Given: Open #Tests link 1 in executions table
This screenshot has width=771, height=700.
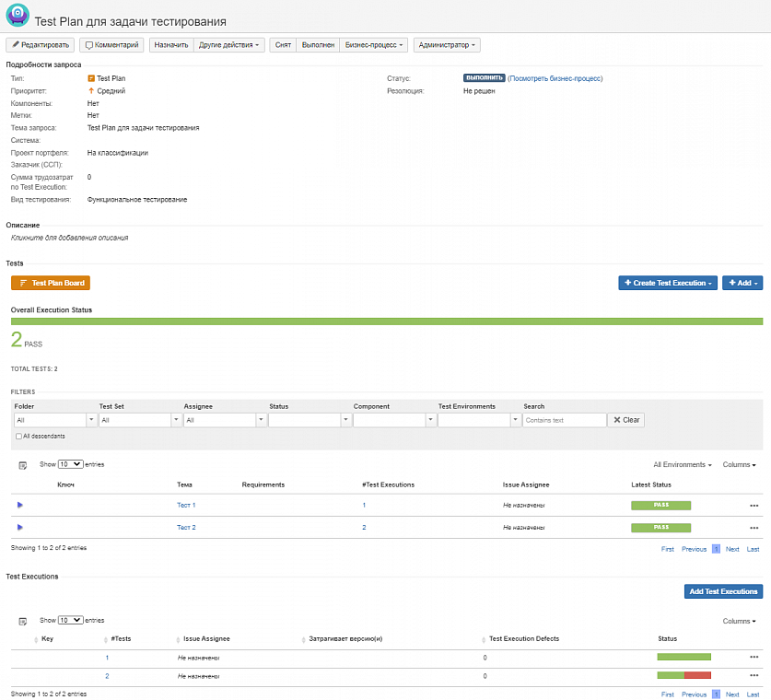Looking at the screenshot, I should point(107,658).
